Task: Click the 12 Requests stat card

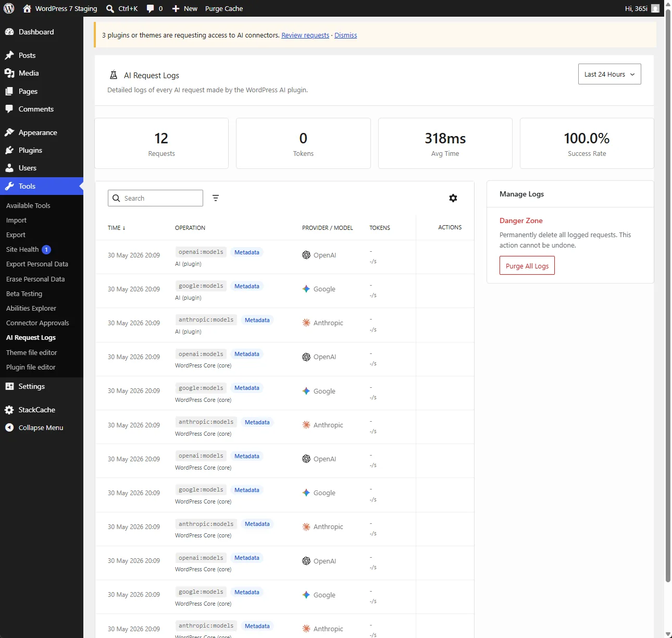Action: (161, 143)
